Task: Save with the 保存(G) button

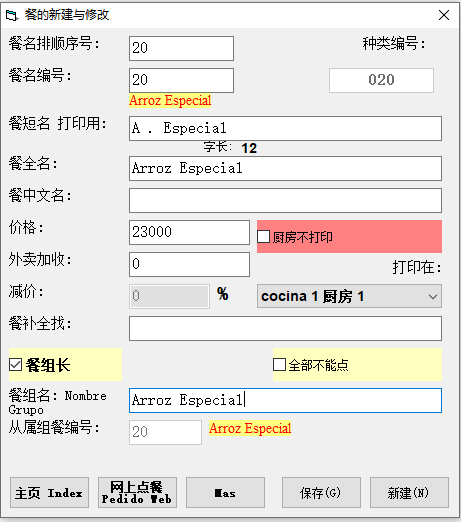Action: pyautogui.click(x=321, y=492)
